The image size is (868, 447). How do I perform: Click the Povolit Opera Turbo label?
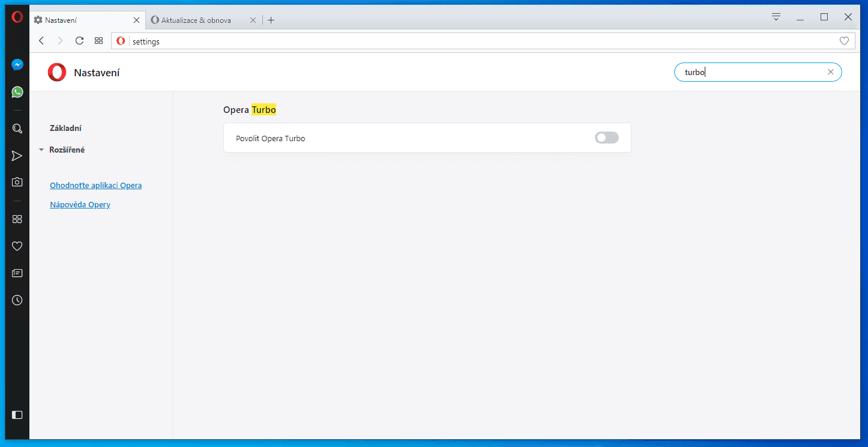(271, 139)
